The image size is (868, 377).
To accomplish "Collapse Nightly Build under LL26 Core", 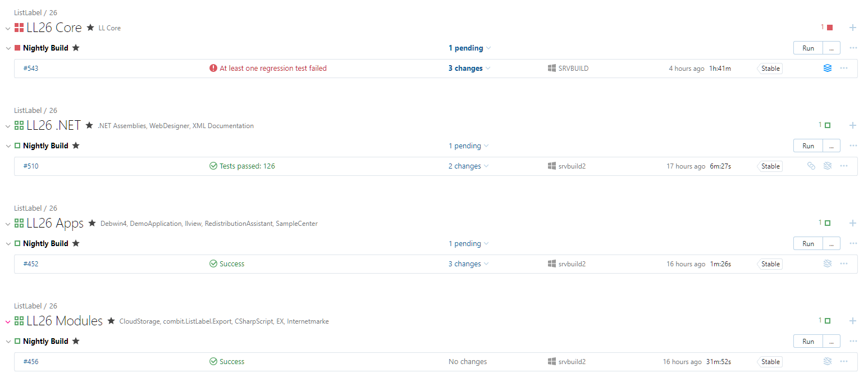I will click(x=8, y=48).
